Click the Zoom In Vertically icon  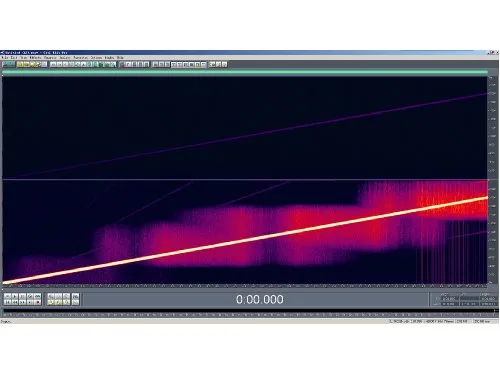click(75, 296)
